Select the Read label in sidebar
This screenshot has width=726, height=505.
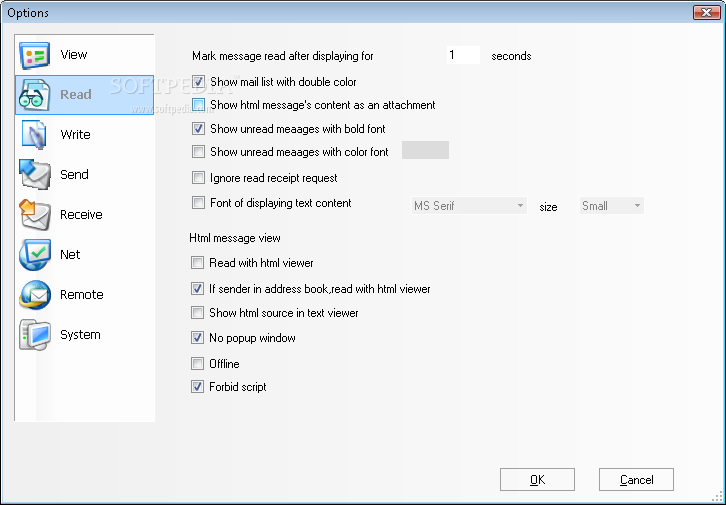75,94
